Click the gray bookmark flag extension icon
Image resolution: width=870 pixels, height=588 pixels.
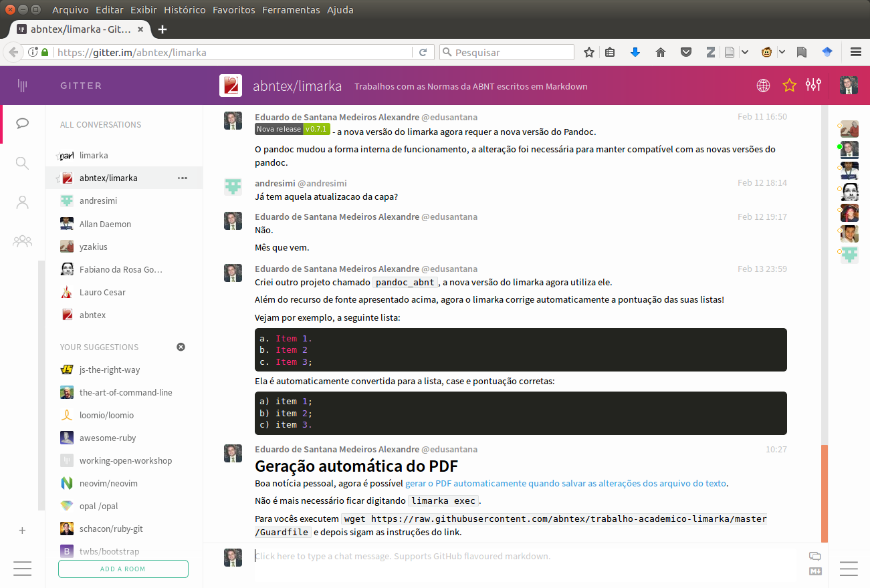(x=802, y=52)
